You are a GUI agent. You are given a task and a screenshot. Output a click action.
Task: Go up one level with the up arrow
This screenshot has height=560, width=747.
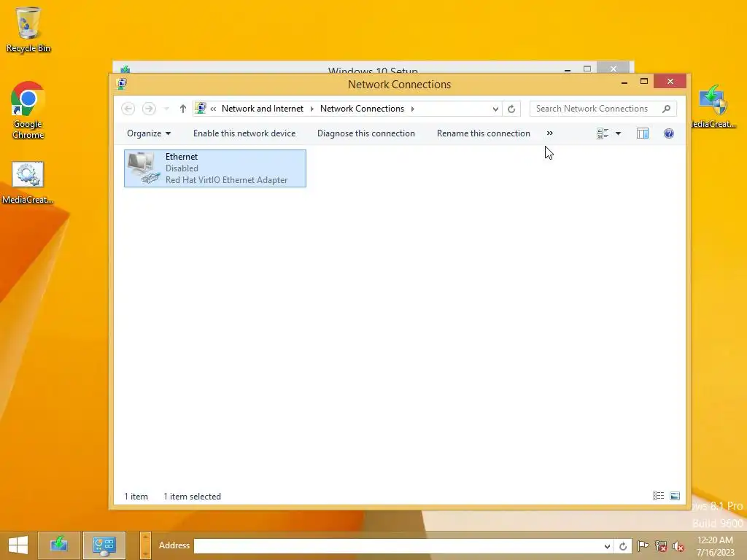tap(182, 109)
